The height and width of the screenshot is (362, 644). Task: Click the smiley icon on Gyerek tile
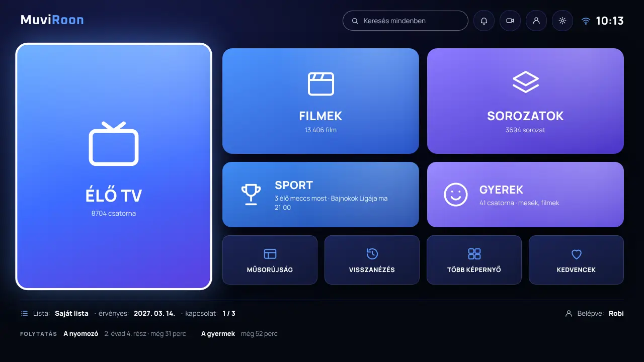456,195
